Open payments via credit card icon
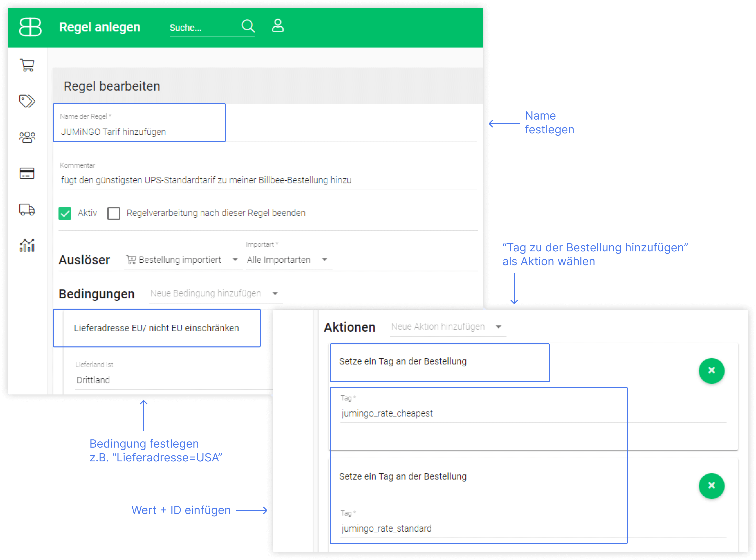The height and width of the screenshot is (560, 756). coord(27,173)
